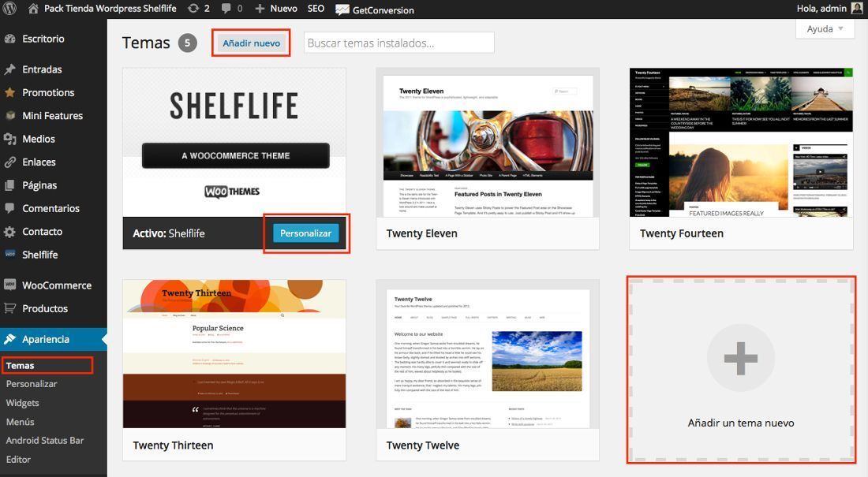This screenshot has width=868, height=477.
Task: Click the Activo: Shelflife label
Action: pyautogui.click(x=169, y=233)
